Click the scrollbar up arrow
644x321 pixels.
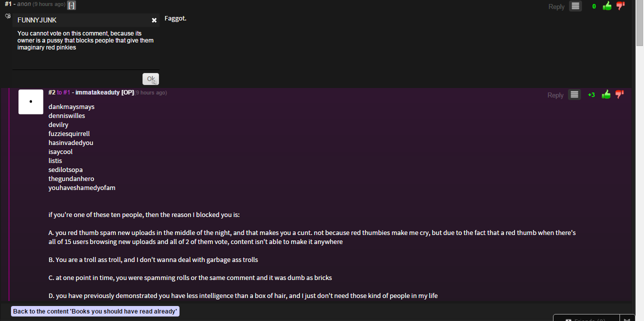[639, 2]
